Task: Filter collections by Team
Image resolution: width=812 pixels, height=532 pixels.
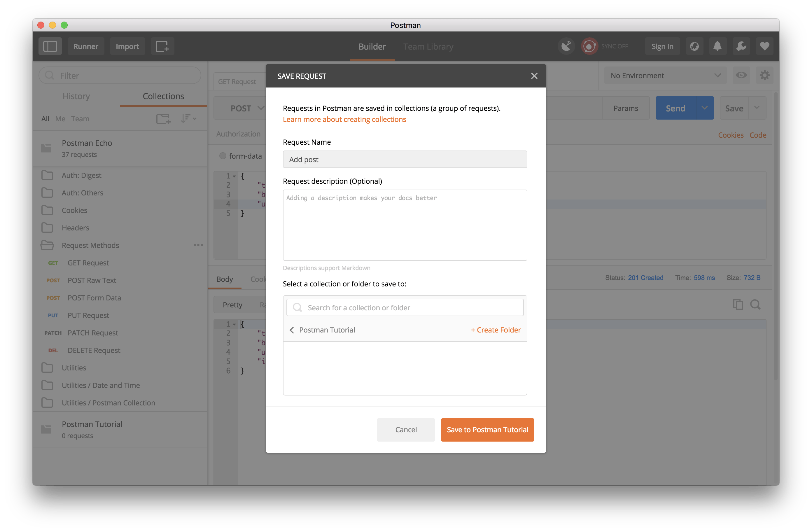Action: pyautogui.click(x=80, y=119)
